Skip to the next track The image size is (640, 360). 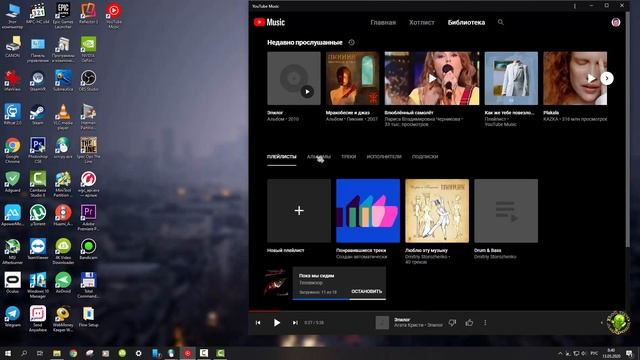[295, 322]
